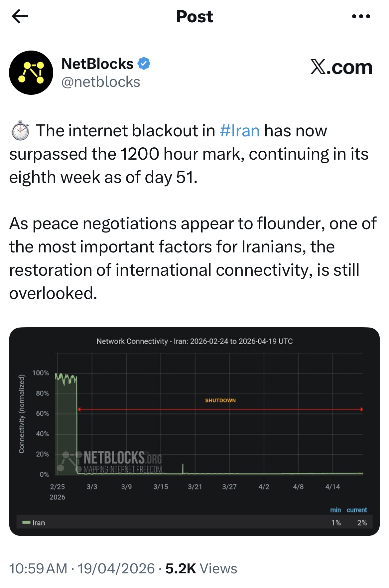Viewport: 389px width, 588px height.
Task: Tap the green Iran legend marker
Action: click(x=26, y=522)
